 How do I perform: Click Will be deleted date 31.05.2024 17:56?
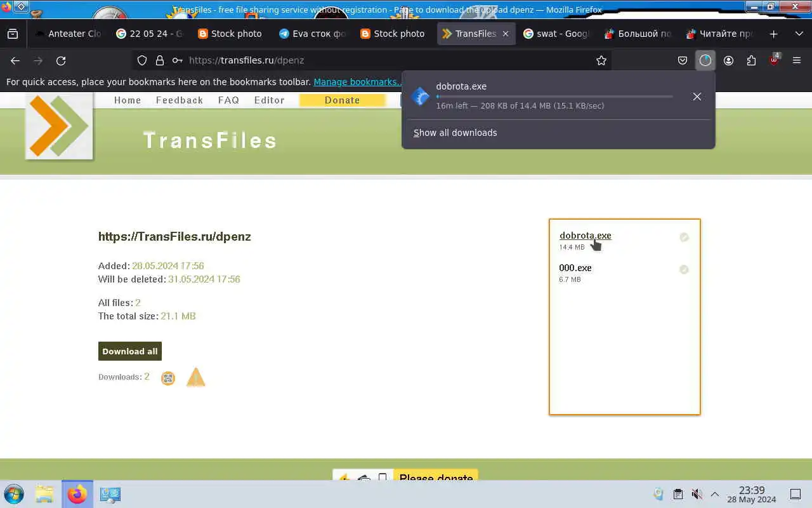pyautogui.click(x=204, y=279)
